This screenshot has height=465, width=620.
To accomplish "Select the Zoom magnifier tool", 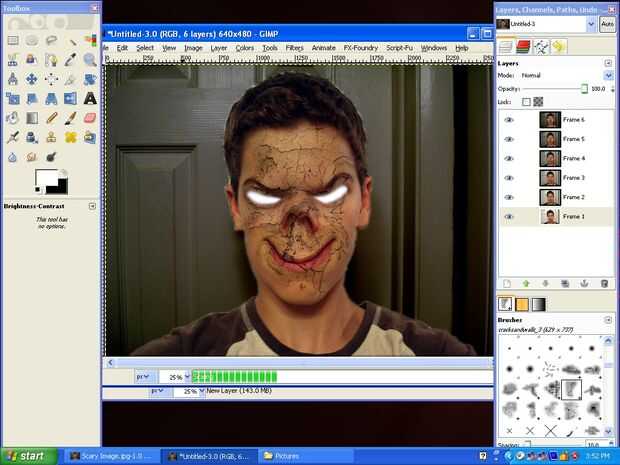I will coord(90,60).
